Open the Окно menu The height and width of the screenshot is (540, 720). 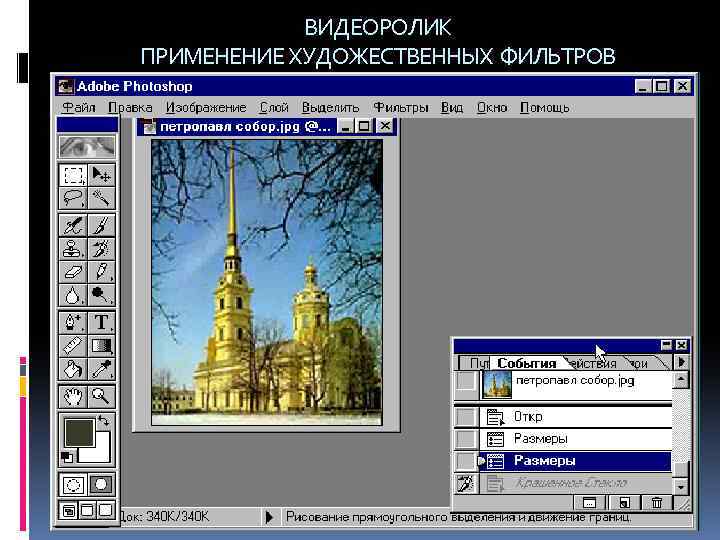click(x=492, y=107)
